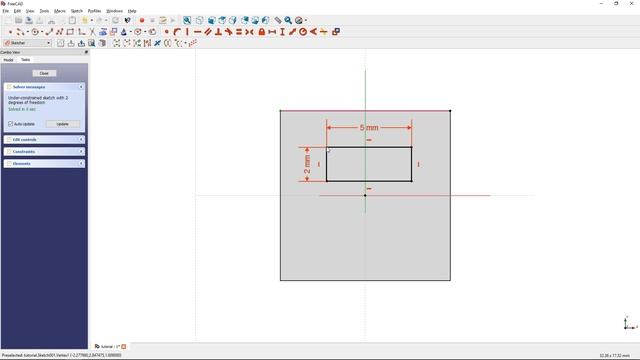640x360 pixels.
Task: Toggle the Auto update checkbox
Action: click(11, 124)
